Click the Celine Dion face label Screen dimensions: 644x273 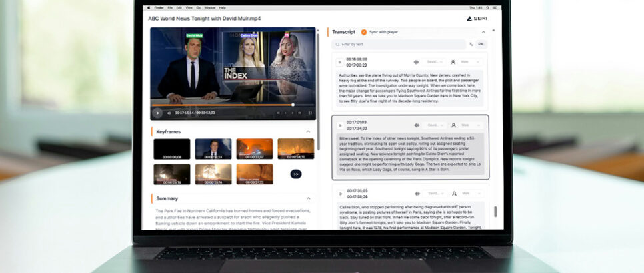click(249, 36)
